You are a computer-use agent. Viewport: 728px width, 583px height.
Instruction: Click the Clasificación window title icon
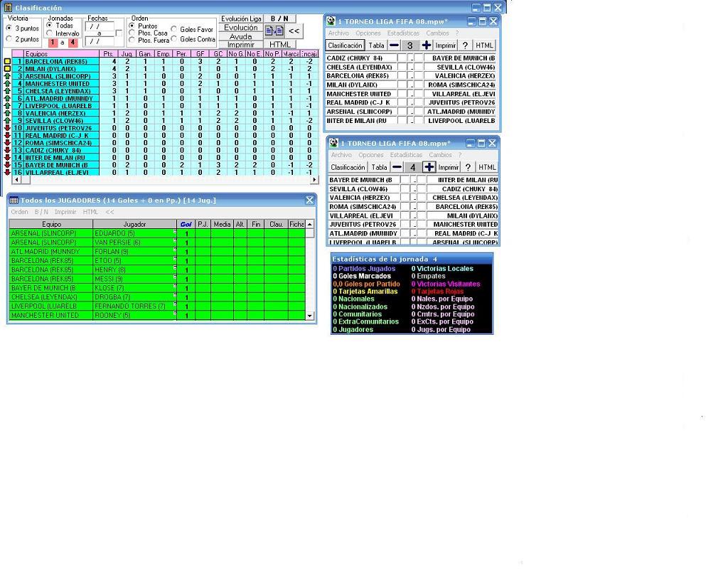(8, 7)
